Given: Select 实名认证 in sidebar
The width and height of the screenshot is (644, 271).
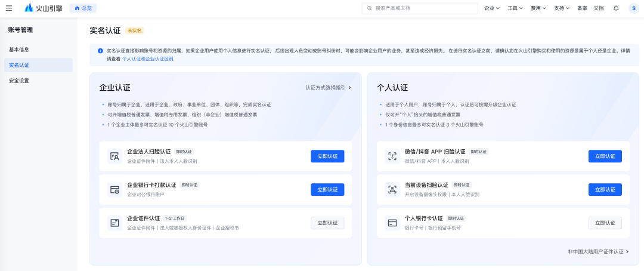Looking at the screenshot, I should coord(38,65).
